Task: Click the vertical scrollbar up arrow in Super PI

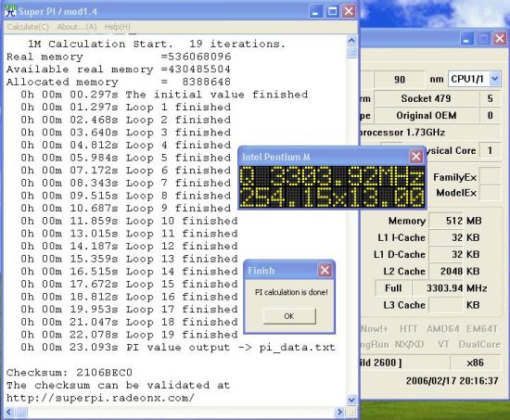Action: 351,41
